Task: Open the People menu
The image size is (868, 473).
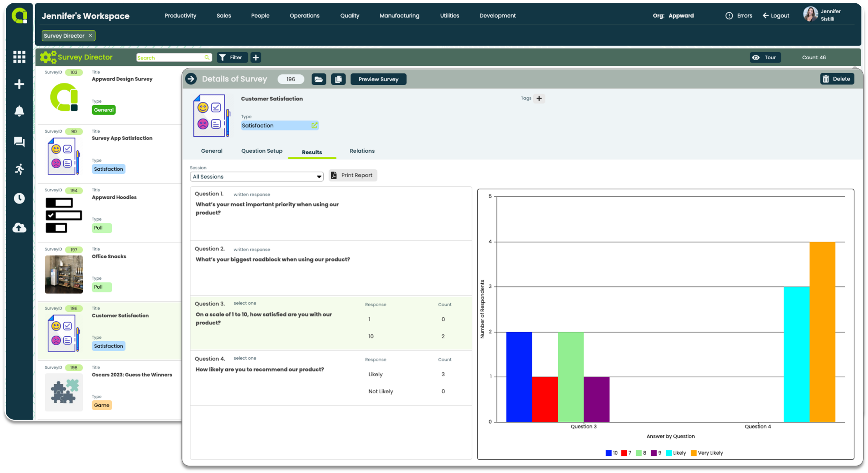Action: (x=260, y=16)
